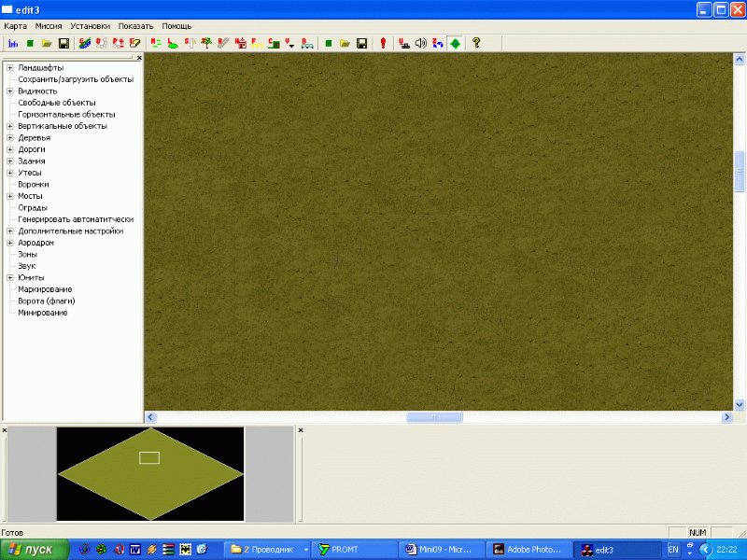Switch to Adobe Photoshop in the taskbar
Screen dimensions: 747x560
click(x=529, y=550)
